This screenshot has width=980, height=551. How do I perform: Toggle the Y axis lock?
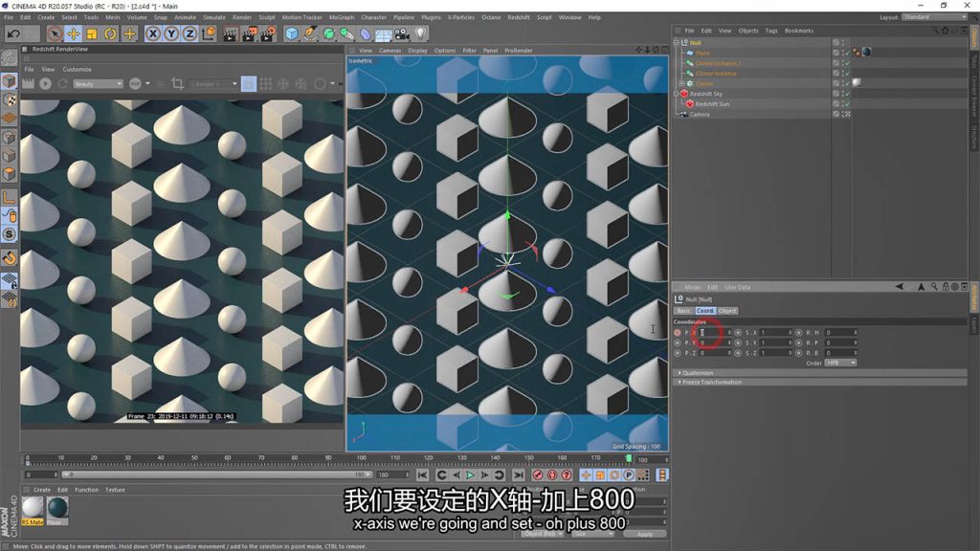pyautogui.click(x=171, y=33)
